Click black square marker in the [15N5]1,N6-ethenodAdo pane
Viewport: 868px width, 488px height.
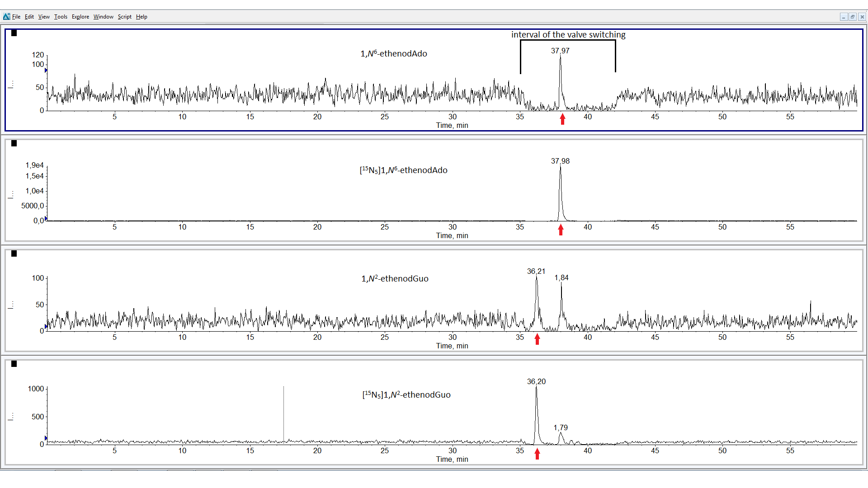[14, 143]
